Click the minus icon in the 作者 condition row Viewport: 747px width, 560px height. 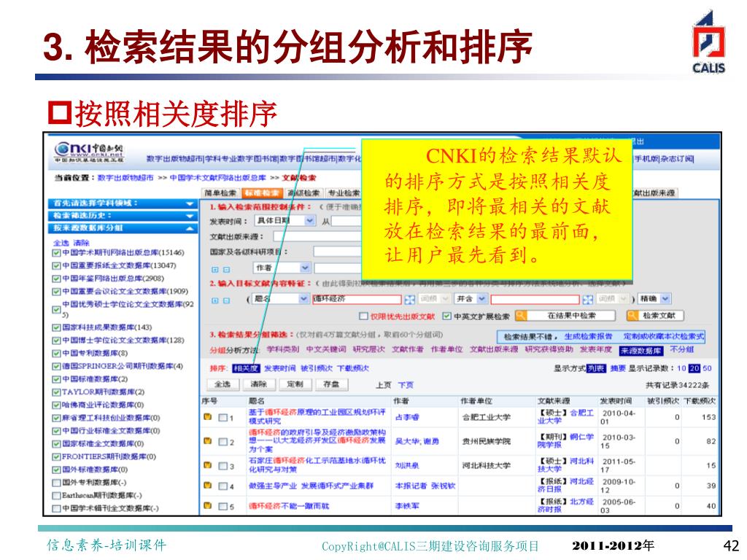click(x=226, y=270)
